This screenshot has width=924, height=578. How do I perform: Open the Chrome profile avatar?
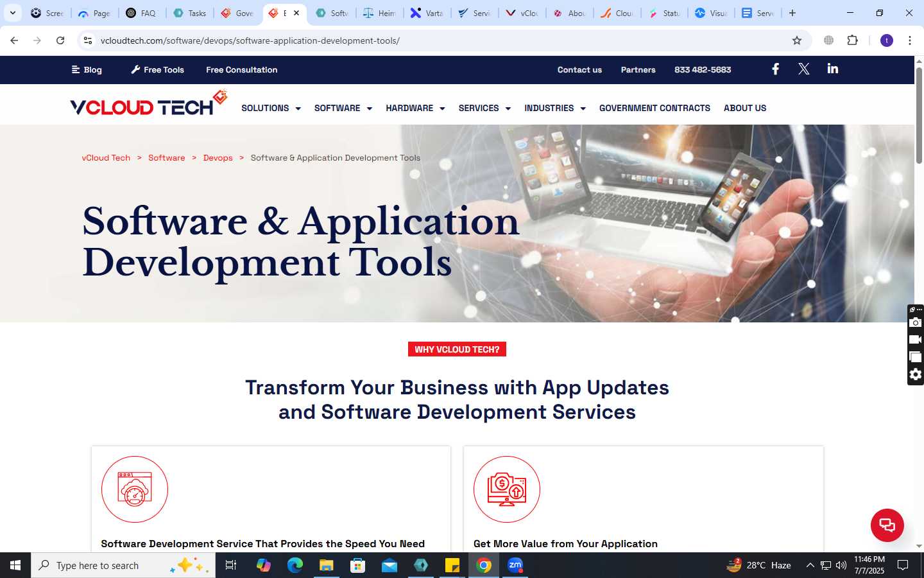coord(887,40)
